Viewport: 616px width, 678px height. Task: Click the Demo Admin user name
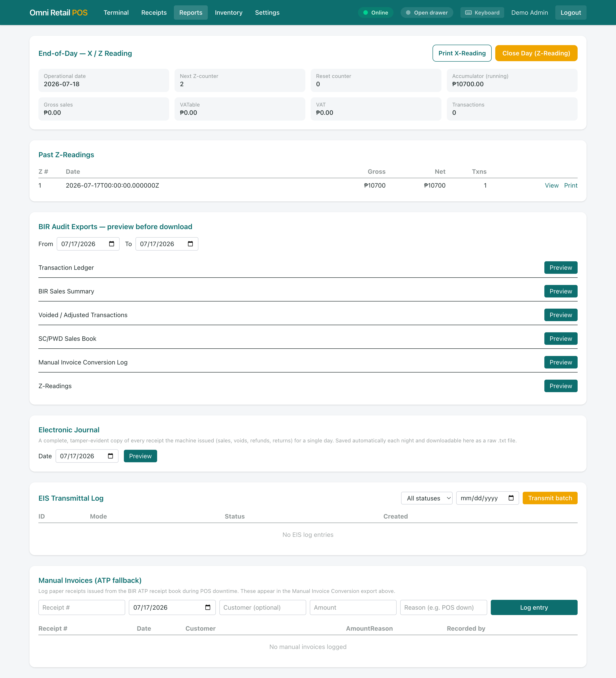(529, 13)
